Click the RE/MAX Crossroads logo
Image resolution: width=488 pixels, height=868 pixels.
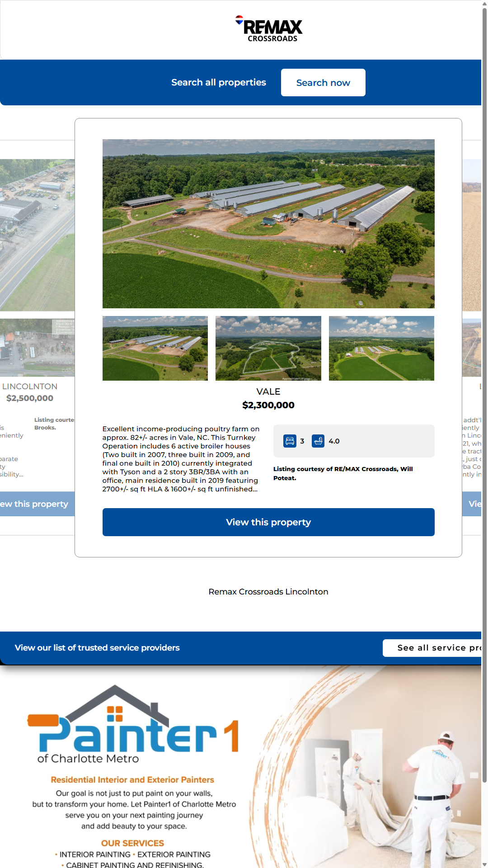coord(269,29)
